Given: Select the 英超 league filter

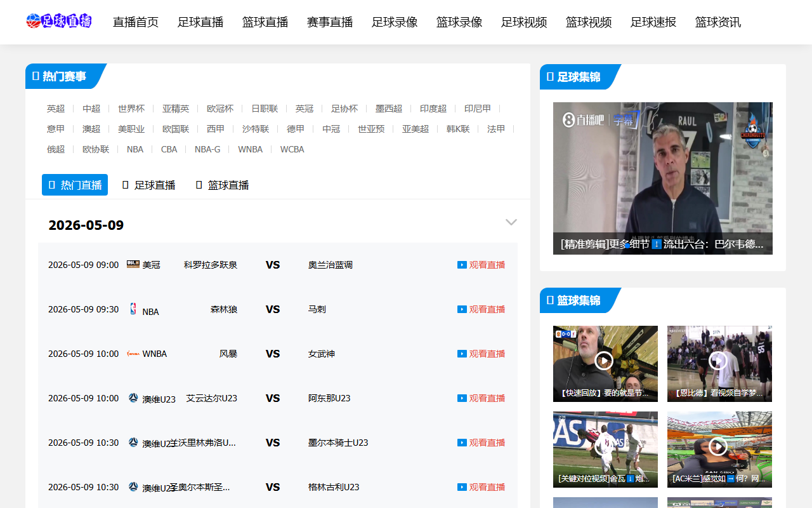Looking at the screenshot, I should (56, 109).
